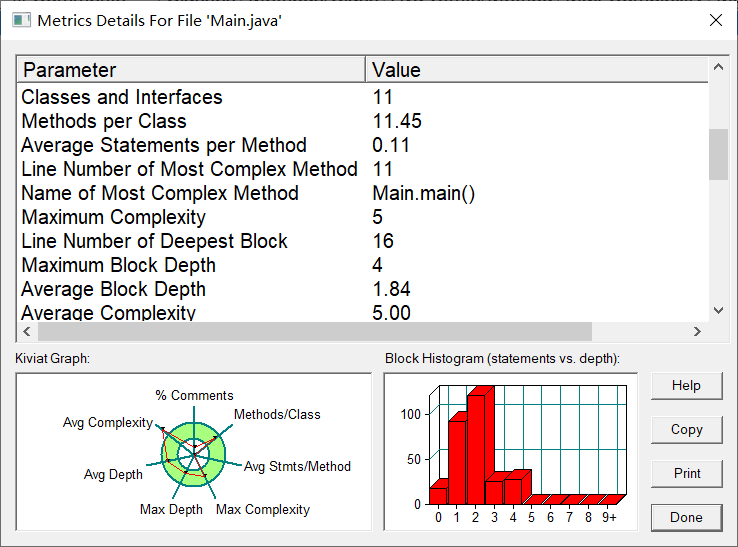
Task: Select the Average Complexity row
Action: 362,312
